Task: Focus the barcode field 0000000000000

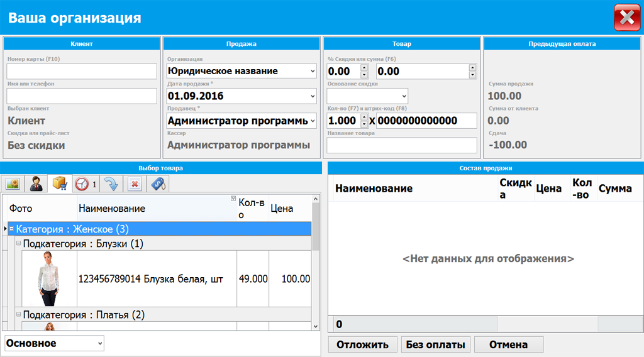Action: pos(426,121)
